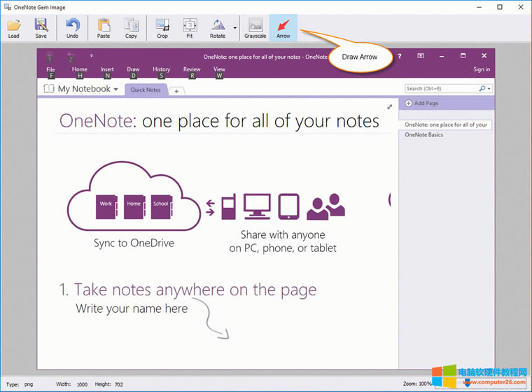Click the Sign in link
Viewport: 532px width, 392px height.
482,69
